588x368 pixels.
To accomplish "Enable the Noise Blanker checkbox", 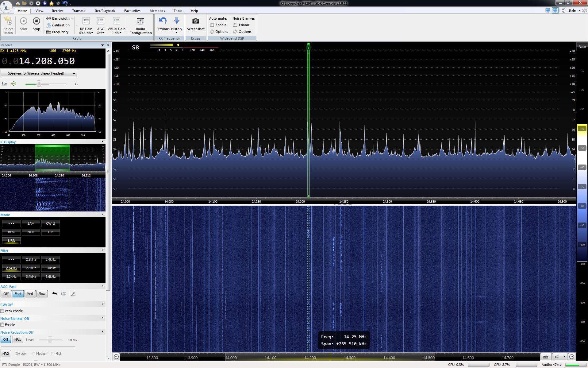I will click(x=235, y=25).
